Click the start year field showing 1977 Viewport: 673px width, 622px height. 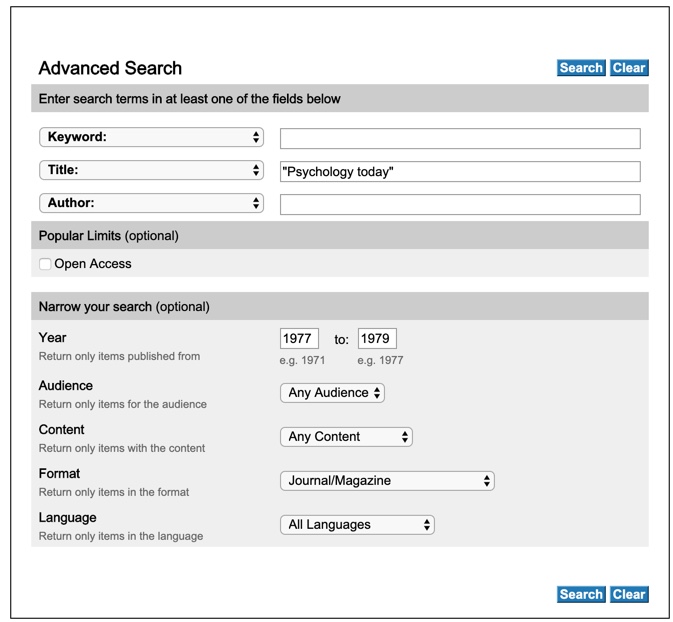pos(299,338)
